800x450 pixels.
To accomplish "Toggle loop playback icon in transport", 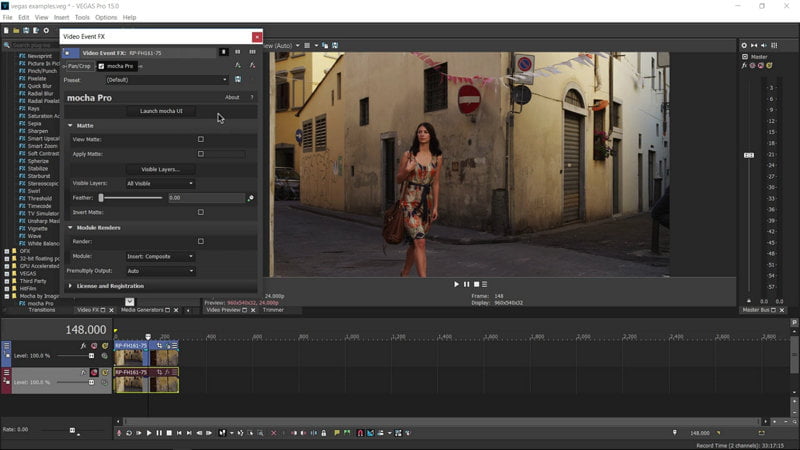I will click(x=129, y=433).
